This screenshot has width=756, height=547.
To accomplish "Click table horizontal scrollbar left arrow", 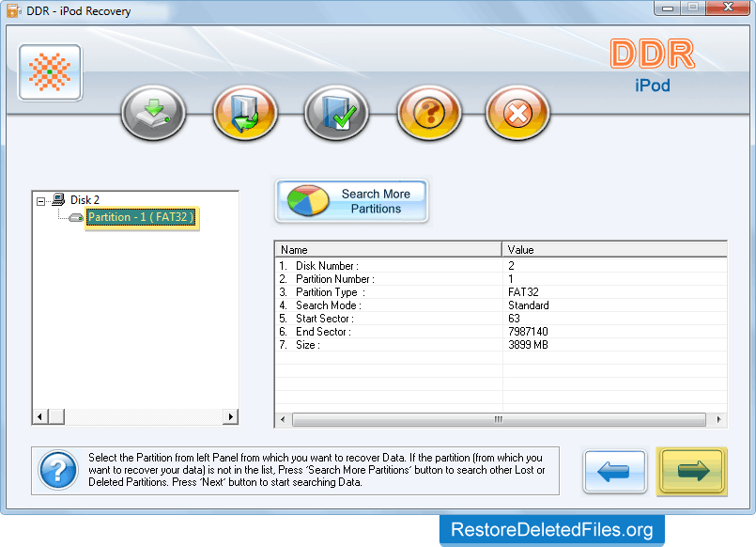I will point(283,420).
